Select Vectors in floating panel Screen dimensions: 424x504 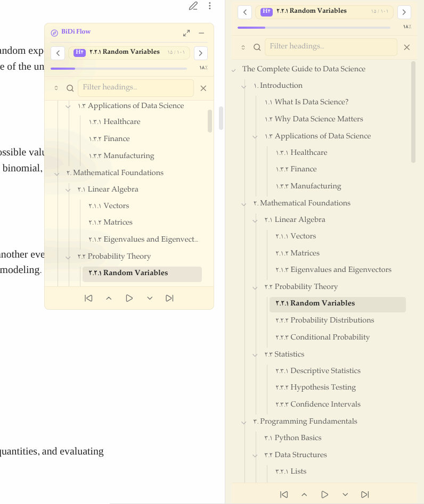coord(109,206)
